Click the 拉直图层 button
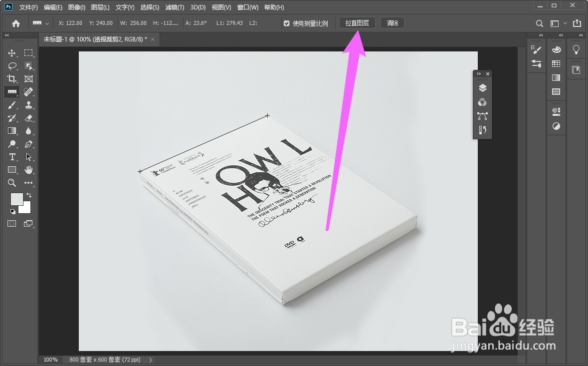The image size is (588, 366). (x=358, y=23)
